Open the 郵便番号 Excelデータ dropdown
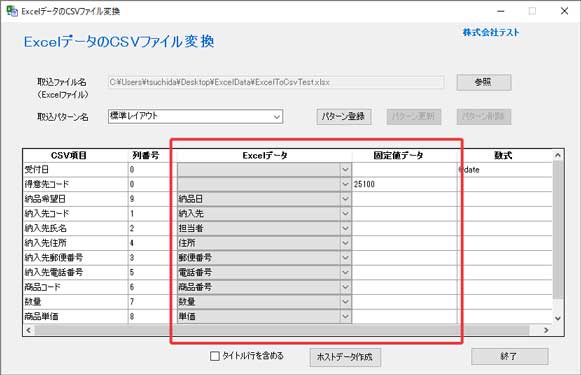The height and width of the screenshot is (375, 581). [345, 258]
